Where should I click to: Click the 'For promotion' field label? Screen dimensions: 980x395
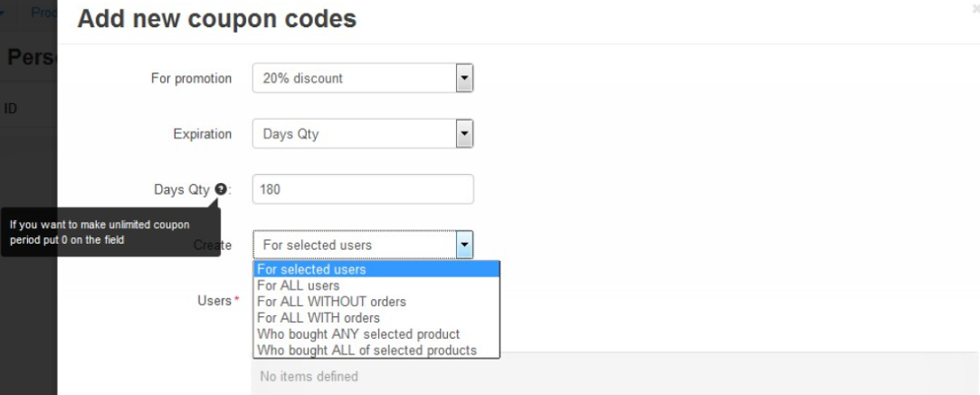point(191,78)
